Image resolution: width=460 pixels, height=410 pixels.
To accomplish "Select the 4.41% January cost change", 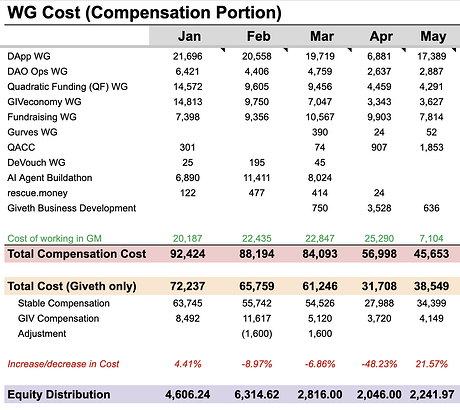I will (188, 364).
